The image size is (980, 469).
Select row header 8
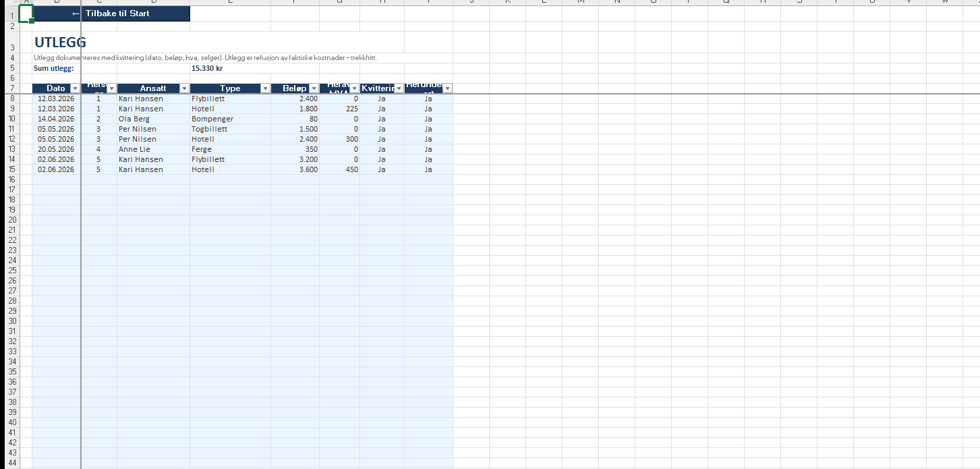point(11,99)
